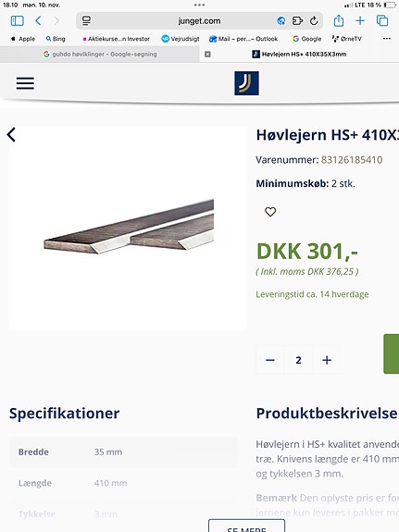The width and height of the screenshot is (399, 532).
Task: Open a new tab with plus icon
Action: (360, 21)
